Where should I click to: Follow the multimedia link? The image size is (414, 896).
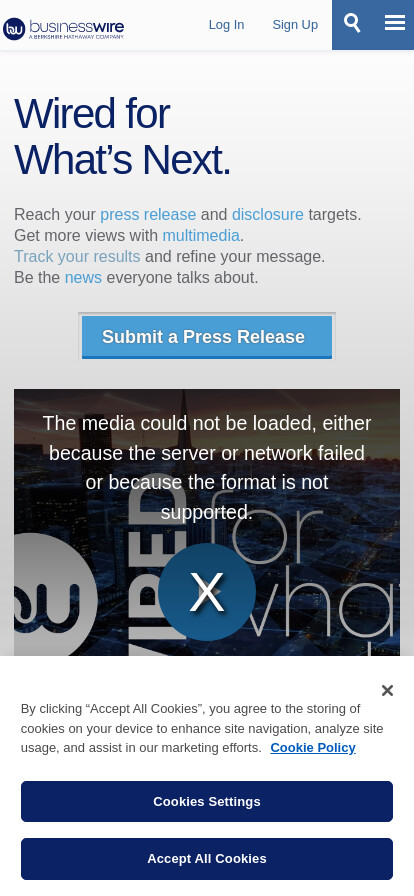click(x=201, y=235)
